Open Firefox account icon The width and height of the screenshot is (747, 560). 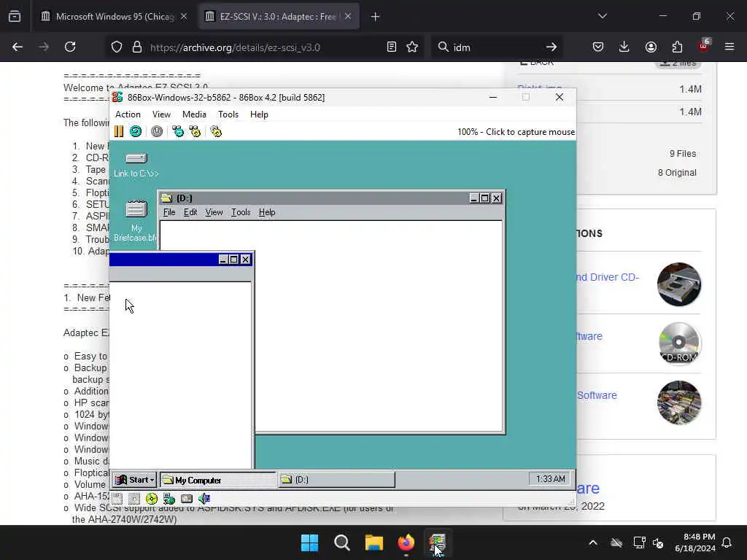(651, 47)
